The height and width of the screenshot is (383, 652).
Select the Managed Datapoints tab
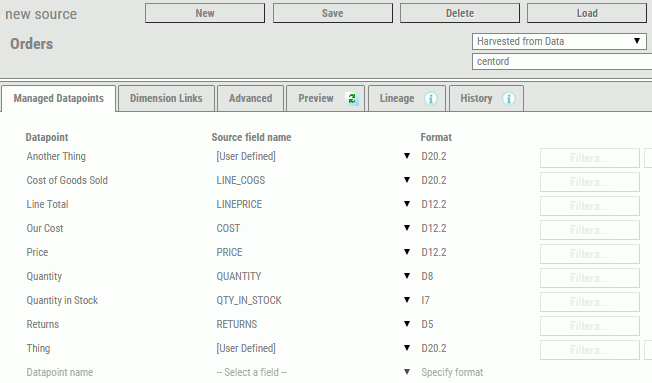(x=58, y=99)
